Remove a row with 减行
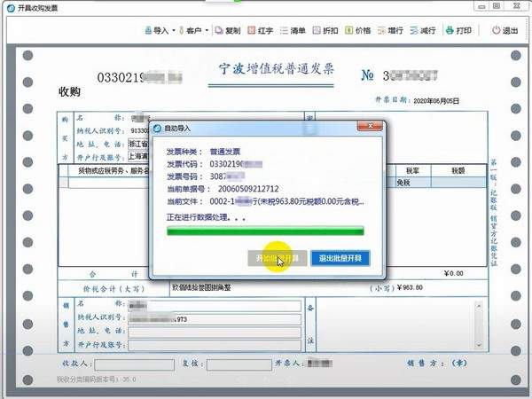Viewport: 532px width, 399px height. 422,30
